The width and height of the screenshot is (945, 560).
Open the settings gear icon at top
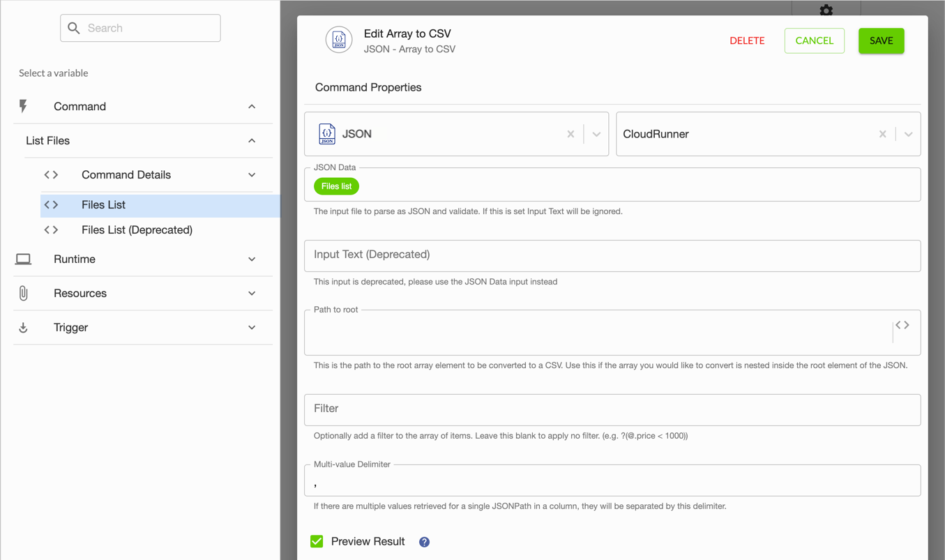(826, 10)
